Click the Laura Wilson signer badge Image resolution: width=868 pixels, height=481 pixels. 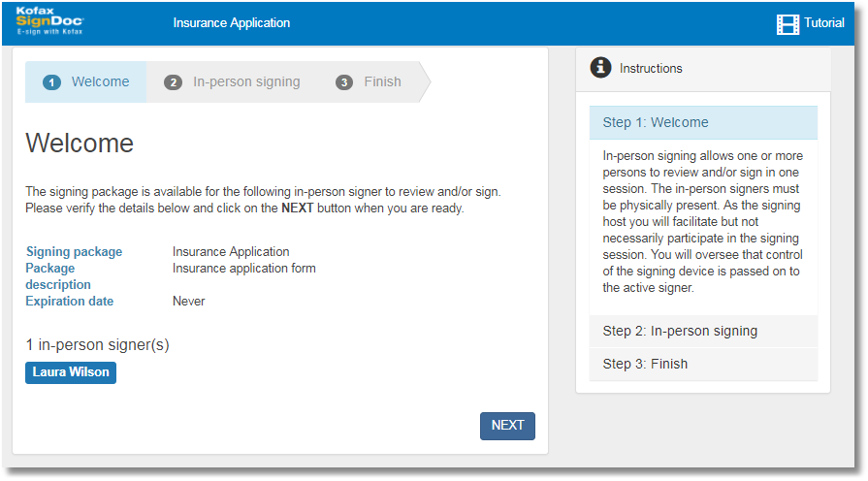tap(71, 372)
